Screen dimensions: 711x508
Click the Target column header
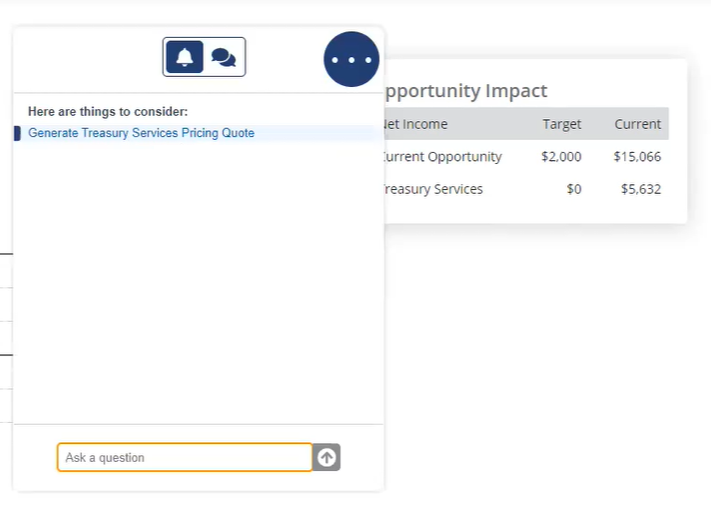click(561, 124)
